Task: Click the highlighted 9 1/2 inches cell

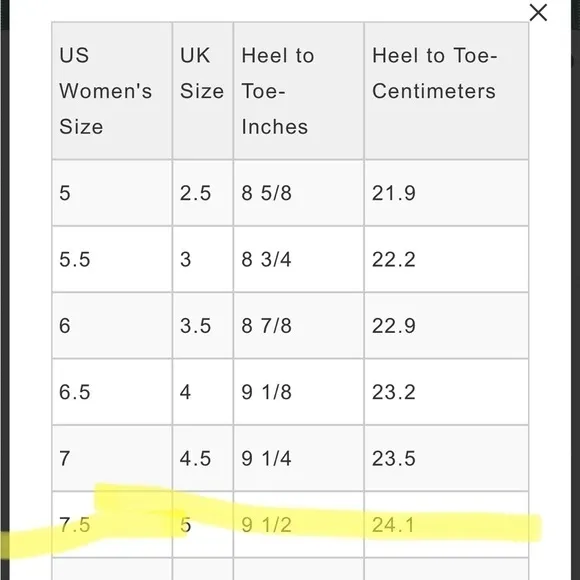Action: [299, 525]
